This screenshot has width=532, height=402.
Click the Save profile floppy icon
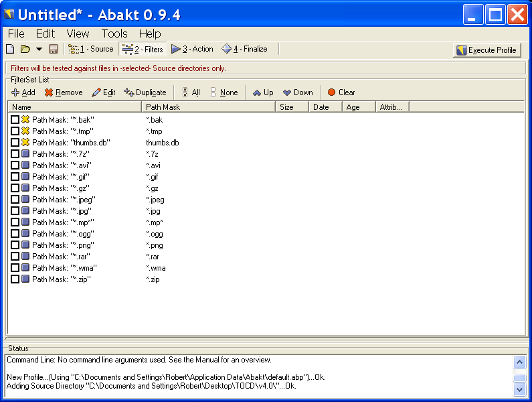[54, 50]
